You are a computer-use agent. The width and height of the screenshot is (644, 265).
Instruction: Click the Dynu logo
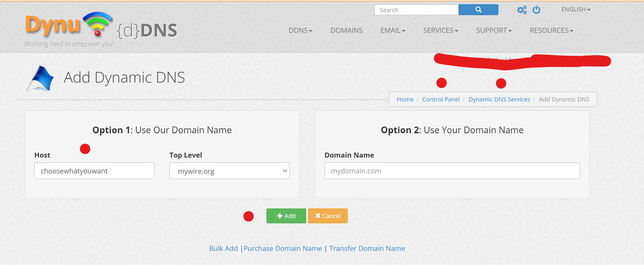click(69, 25)
